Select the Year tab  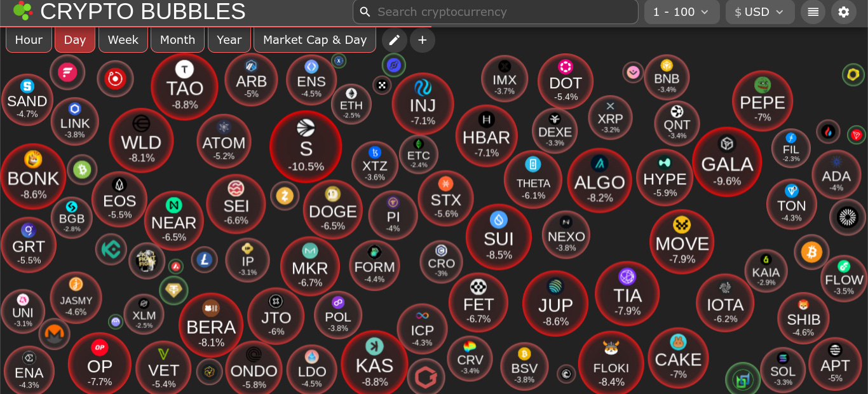(229, 40)
